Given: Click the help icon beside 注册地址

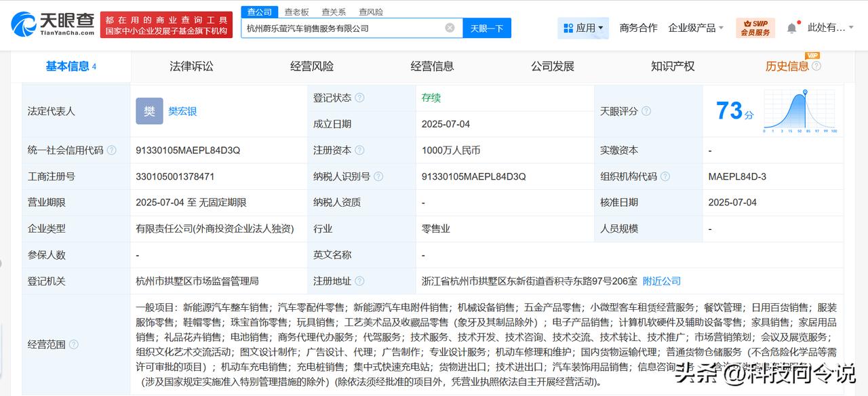Looking at the screenshot, I should tap(359, 281).
